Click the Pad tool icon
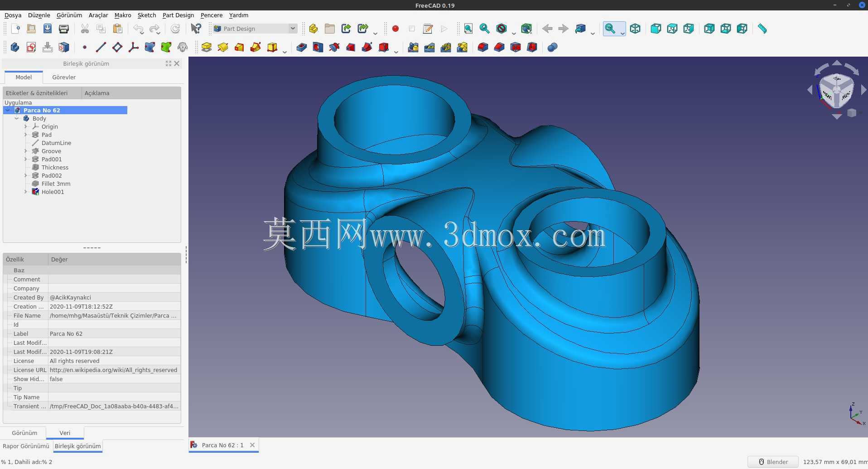 207,47
